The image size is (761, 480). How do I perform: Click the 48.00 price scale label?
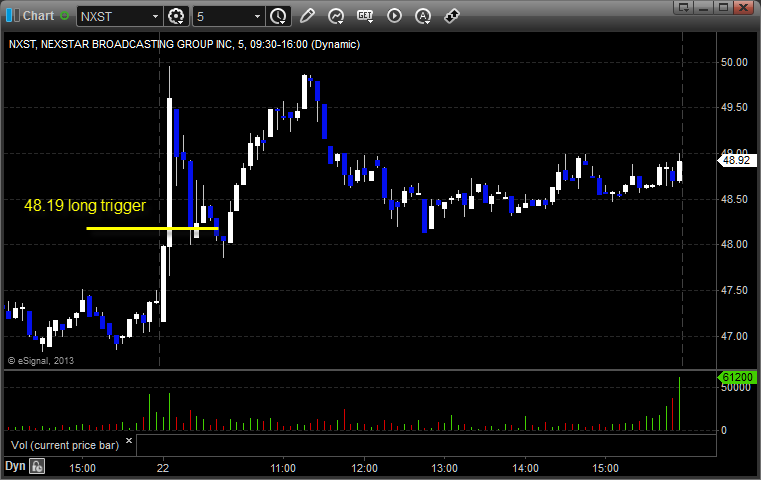[x=734, y=244]
